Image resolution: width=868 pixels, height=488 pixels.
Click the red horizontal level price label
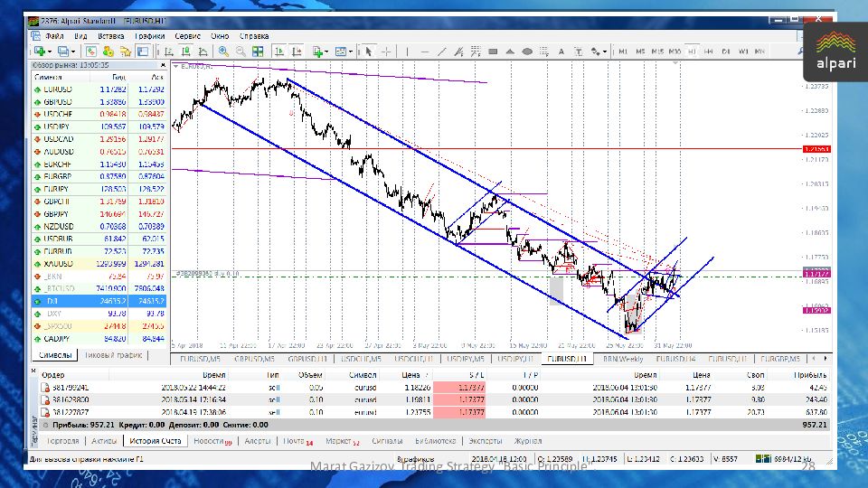816,148
